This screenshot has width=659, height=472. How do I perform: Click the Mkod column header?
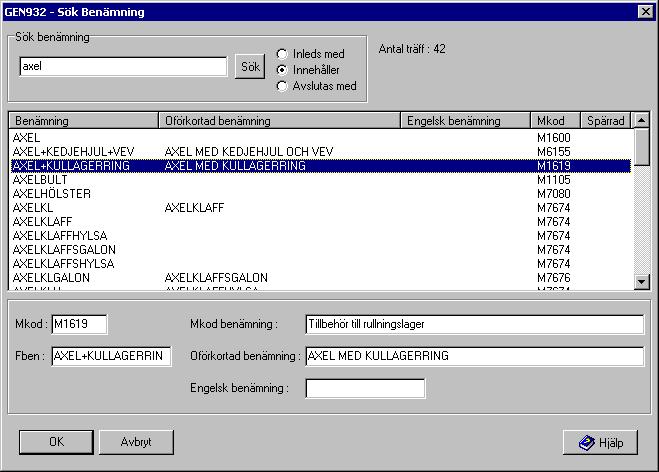tap(556, 121)
